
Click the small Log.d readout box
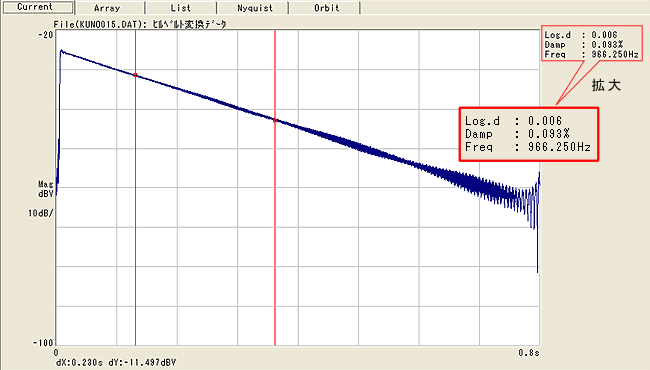tap(592, 44)
